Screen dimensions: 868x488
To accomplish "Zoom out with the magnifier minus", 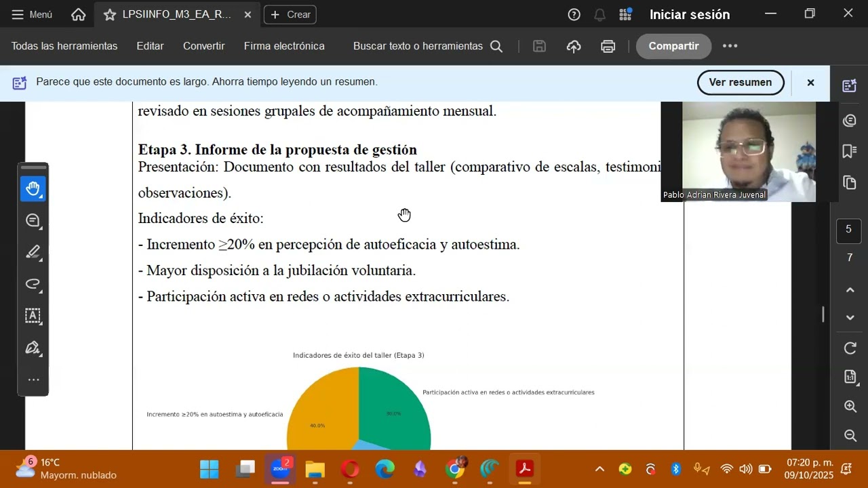I will [850, 436].
